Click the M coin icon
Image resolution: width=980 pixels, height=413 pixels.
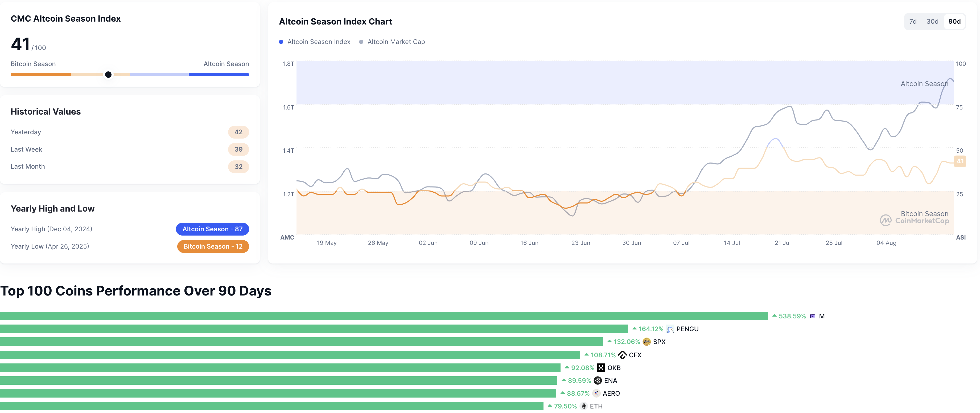tap(813, 316)
